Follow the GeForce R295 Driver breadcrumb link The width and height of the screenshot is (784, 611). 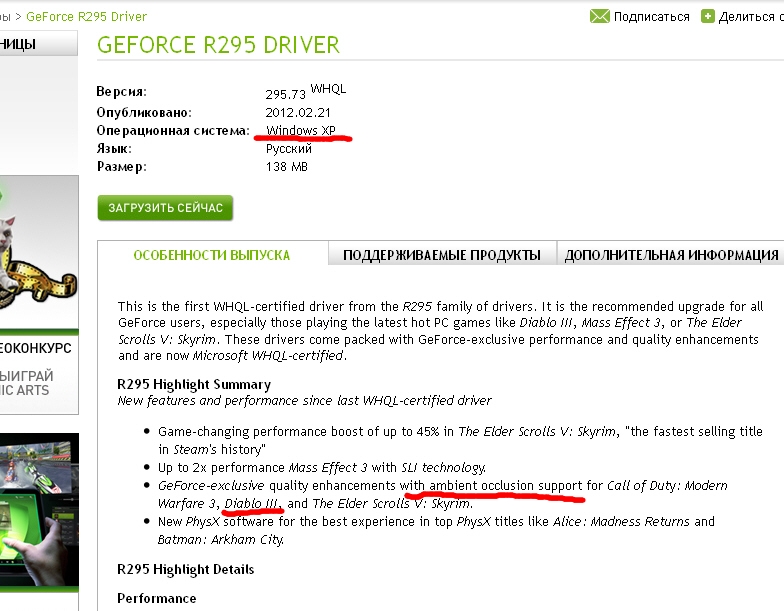(86, 17)
